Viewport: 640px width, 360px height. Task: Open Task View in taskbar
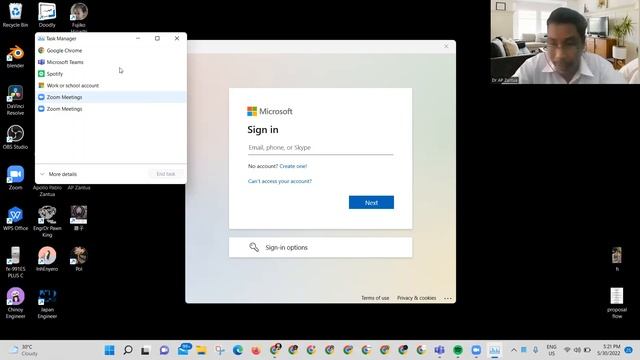pyautogui.click(x=145, y=350)
